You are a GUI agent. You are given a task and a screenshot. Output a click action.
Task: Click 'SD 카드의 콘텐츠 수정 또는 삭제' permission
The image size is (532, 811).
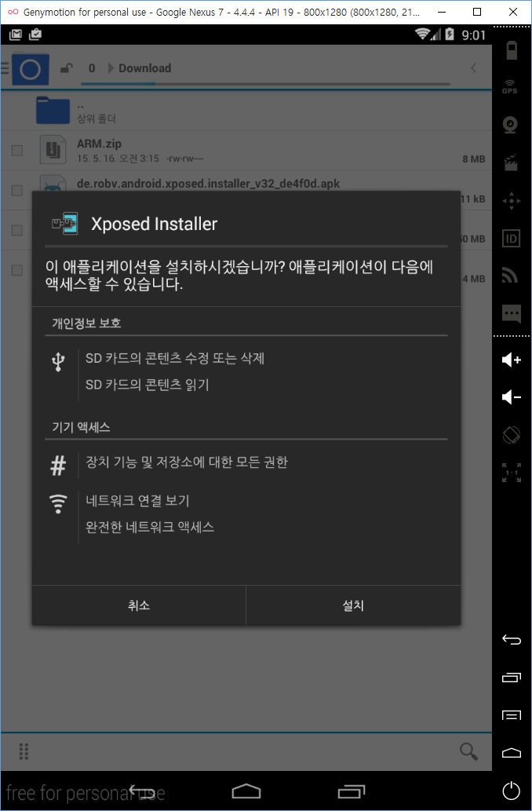(x=175, y=358)
